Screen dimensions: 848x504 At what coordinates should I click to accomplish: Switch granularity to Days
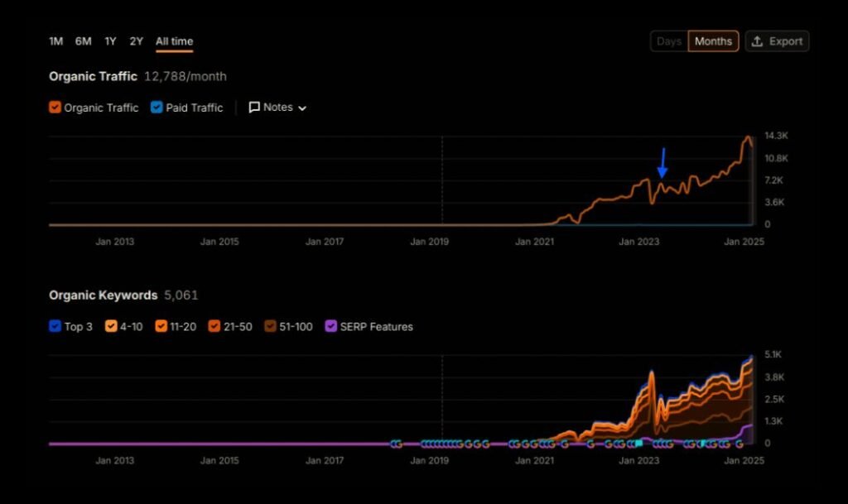669,41
